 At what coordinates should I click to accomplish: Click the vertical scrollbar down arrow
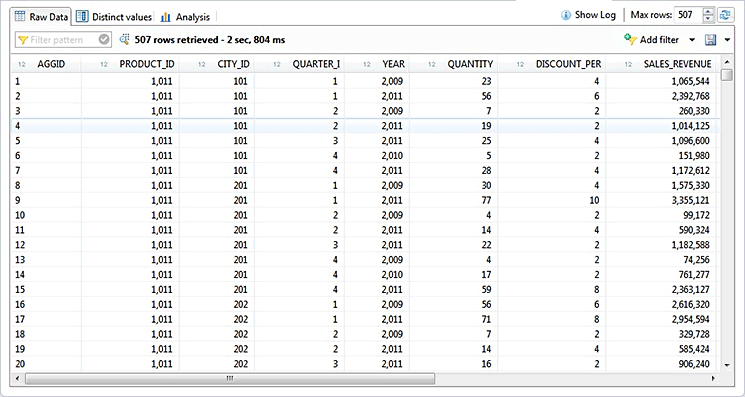click(726, 365)
